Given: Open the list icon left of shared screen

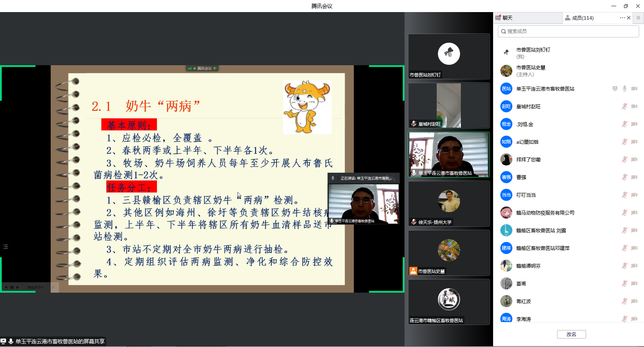Looking at the screenshot, I should (x=5, y=247).
